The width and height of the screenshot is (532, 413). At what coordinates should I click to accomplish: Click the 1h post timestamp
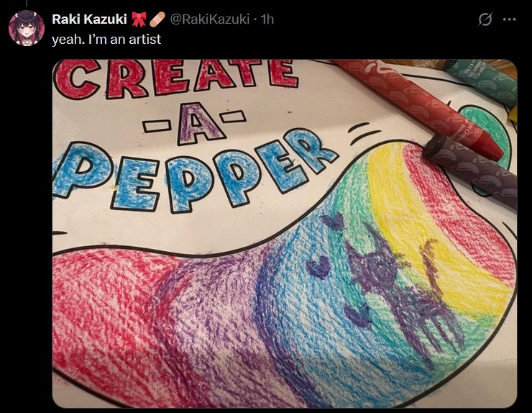coord(267,19)
